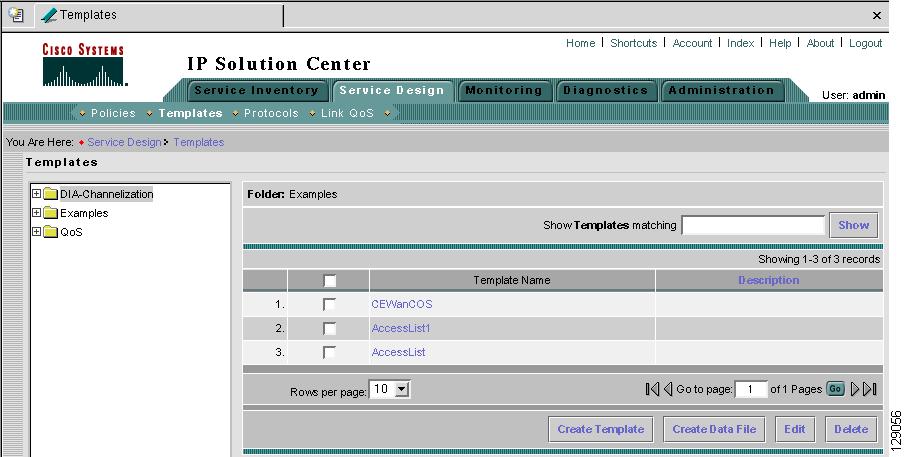Open the Rows per page dropdown
The width and height of the screenshot is (904, 457).
pos(390,390)
